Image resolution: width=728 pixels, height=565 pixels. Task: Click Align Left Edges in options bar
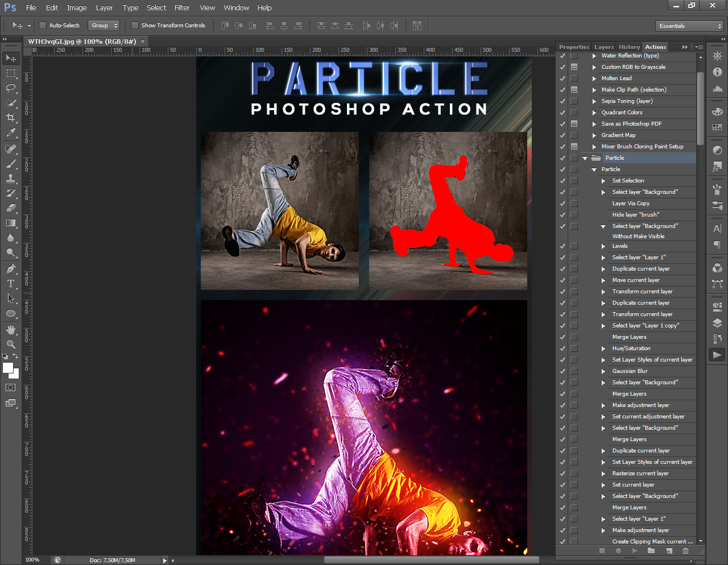(270, 26)
